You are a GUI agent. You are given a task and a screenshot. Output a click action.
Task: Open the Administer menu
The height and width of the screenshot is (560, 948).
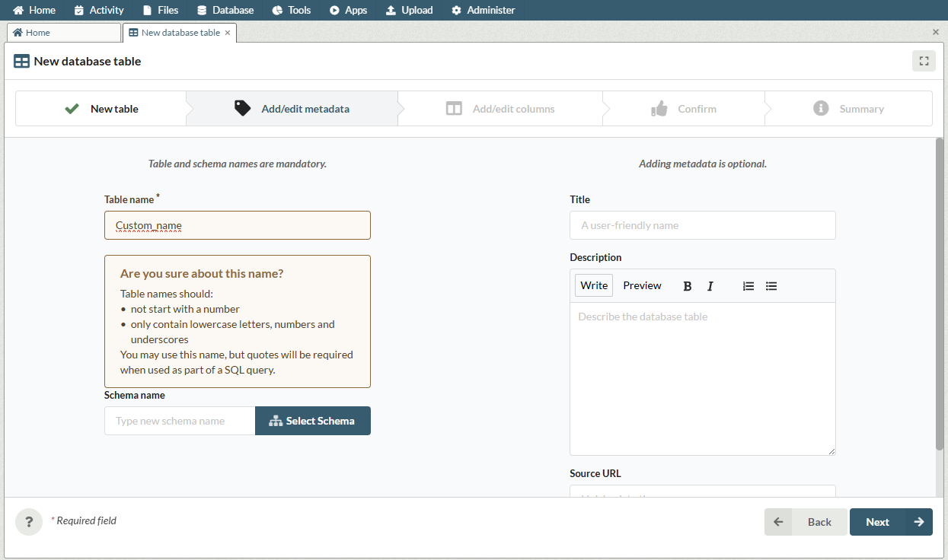pyautogui.click(x=483, y=10)
